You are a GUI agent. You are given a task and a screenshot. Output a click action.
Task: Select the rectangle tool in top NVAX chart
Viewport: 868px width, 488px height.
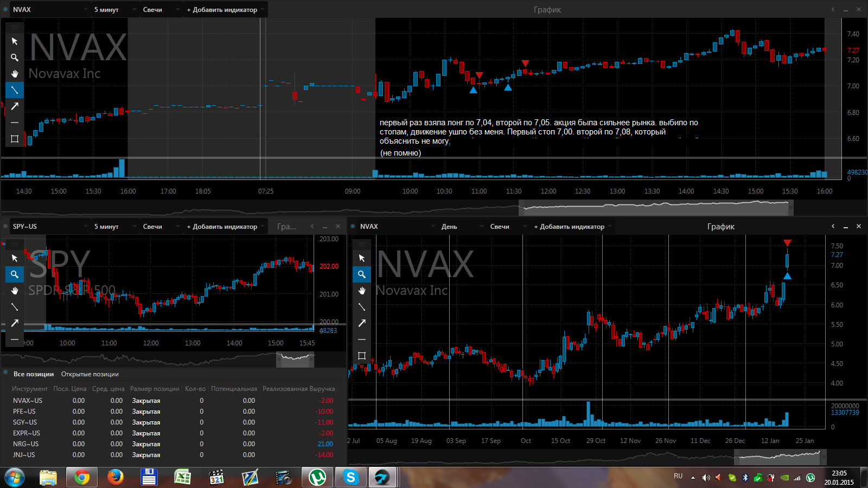click(x=15, y=139)
